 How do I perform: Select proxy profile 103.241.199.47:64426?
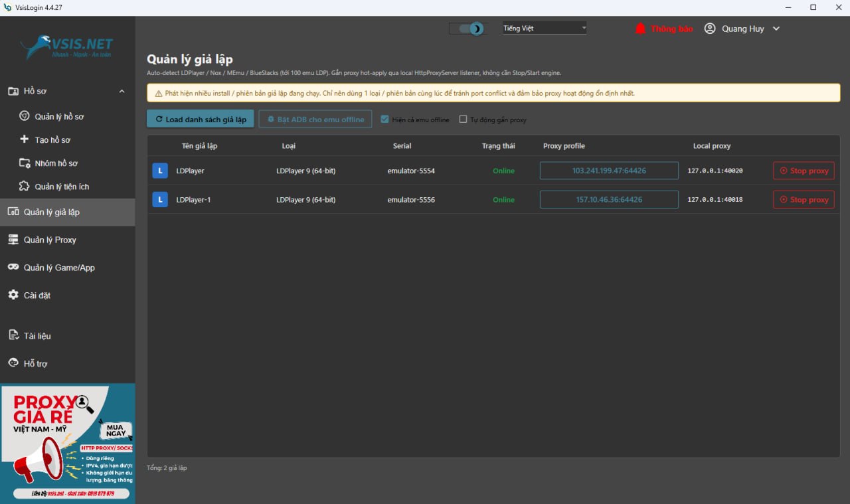point(609,171)
